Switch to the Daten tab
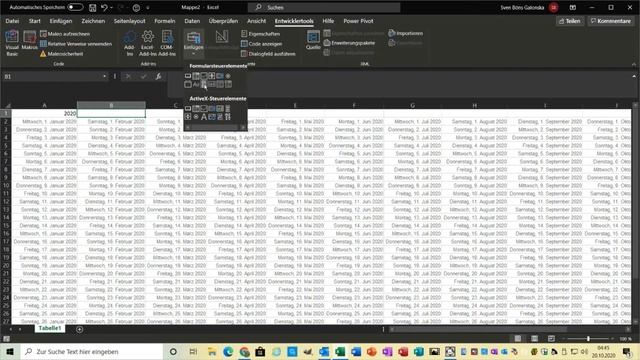 192,21
